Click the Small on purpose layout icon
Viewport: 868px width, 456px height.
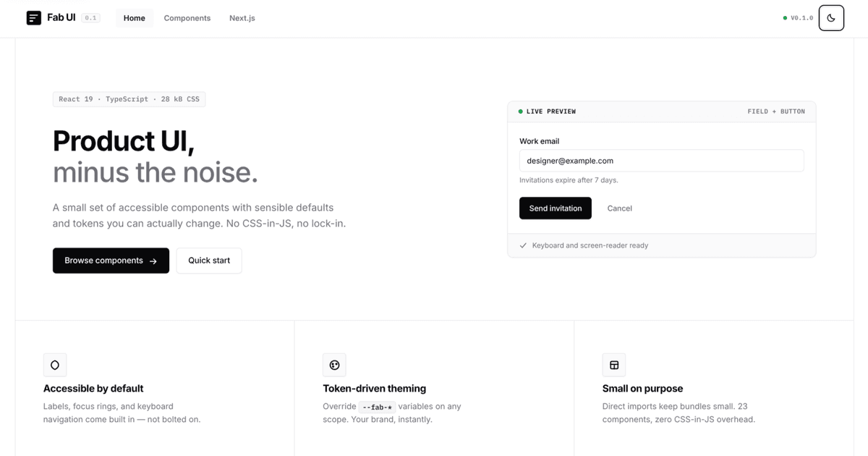click(x=614, y=365)
